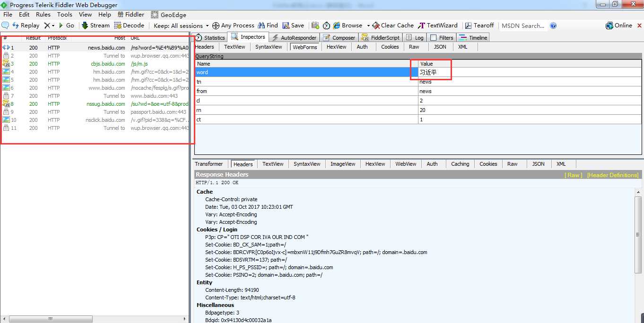Click the Protocol column header

pyautogui.click(x=57, y=38)
